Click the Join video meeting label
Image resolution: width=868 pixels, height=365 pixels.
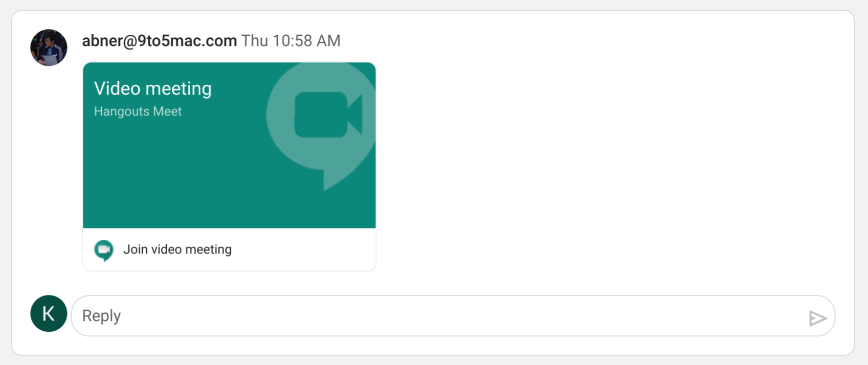[x=177, y=249]
